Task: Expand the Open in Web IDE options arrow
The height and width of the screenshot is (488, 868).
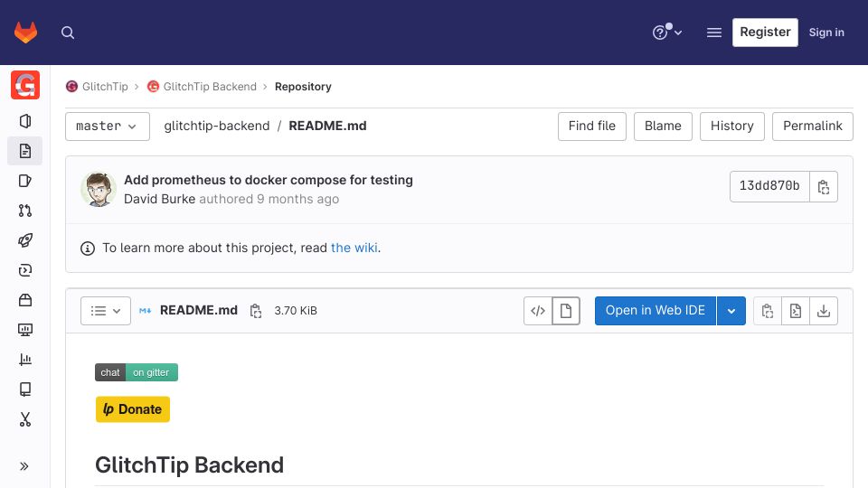Action: click(x=731, y=310)
